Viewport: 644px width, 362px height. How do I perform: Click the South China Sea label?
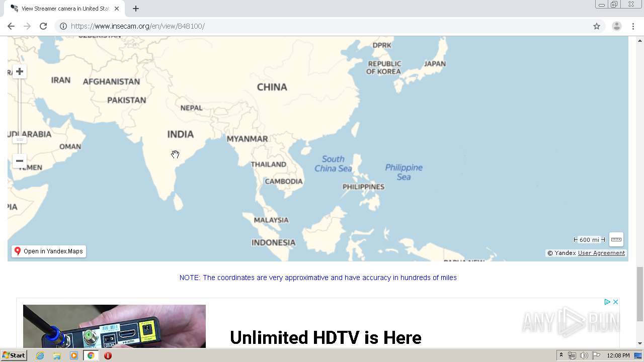333,163
